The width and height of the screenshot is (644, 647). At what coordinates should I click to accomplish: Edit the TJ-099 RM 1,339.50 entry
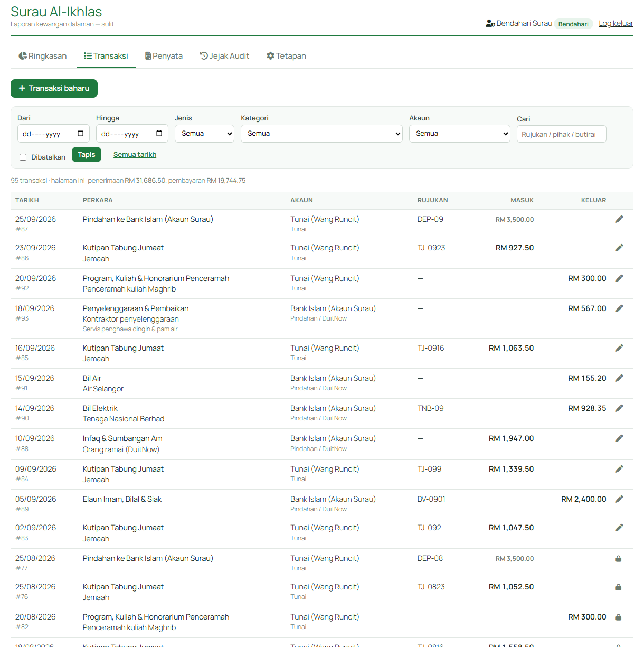tap(619, 469)
